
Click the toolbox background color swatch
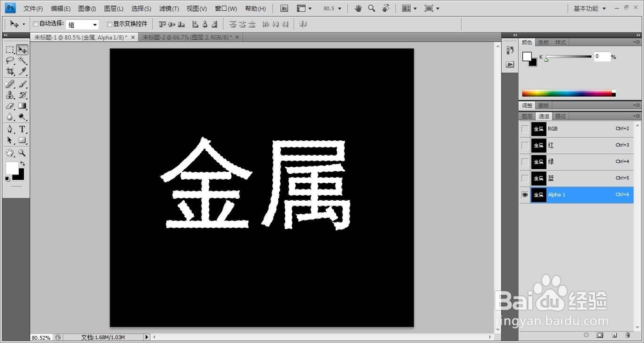(x=21, y=176)
